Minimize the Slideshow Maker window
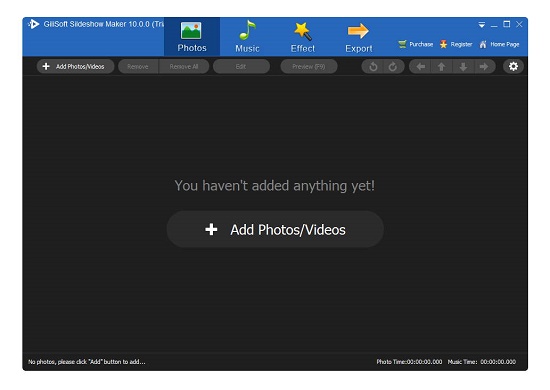Screen dimensions: 550x390 click(494, 25)
